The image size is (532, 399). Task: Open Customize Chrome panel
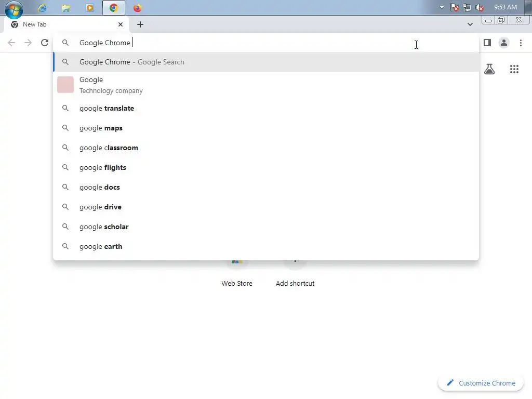click(x=481, y=383)
